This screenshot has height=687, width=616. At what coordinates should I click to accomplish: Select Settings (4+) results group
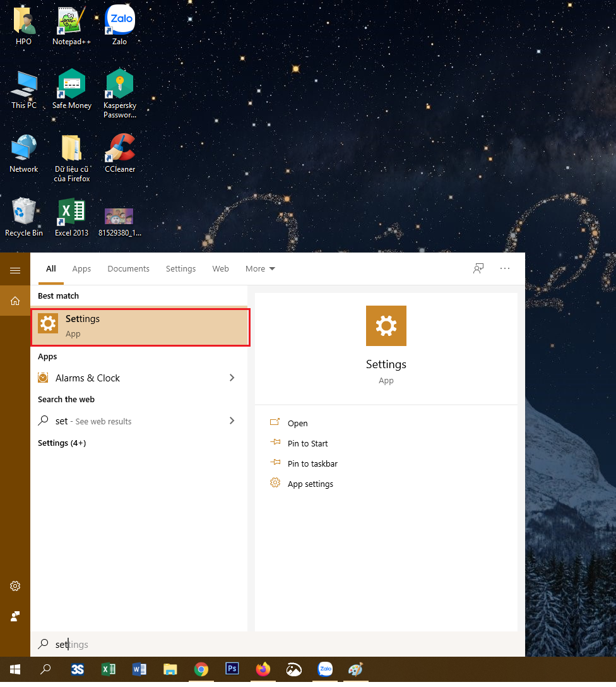(x=62, y=443)
